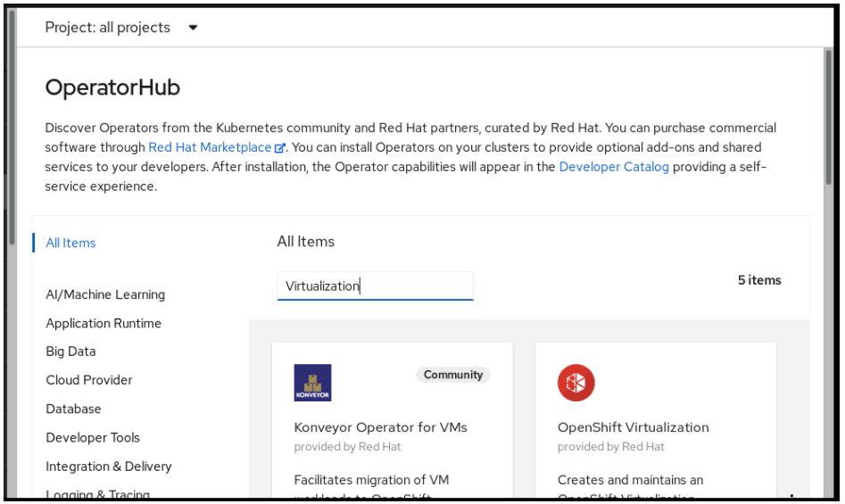Click the OpenShift Virtualization logo icon

576,383
